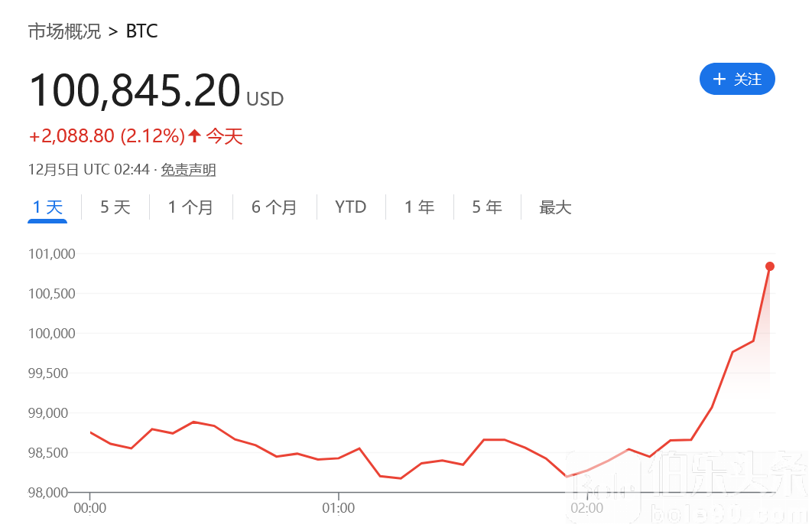Click the 00:00 time axis label
Viewport: 812px width, 528px height.
(90, 508)
